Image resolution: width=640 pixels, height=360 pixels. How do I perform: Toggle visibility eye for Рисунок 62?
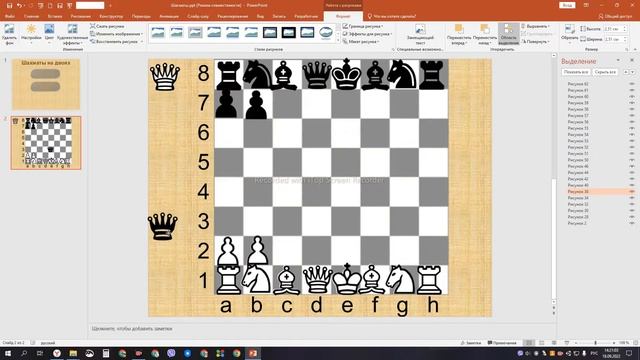coord(632,84)
